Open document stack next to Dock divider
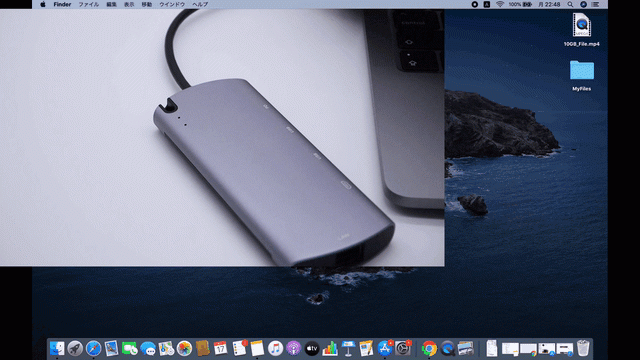The width and height of the screenshot is (640, 360). pos(492,349)
